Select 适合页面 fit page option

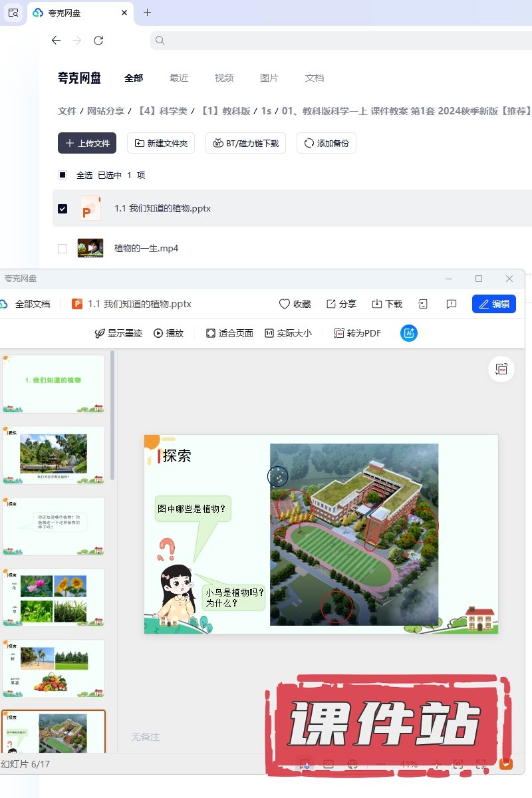229,333
